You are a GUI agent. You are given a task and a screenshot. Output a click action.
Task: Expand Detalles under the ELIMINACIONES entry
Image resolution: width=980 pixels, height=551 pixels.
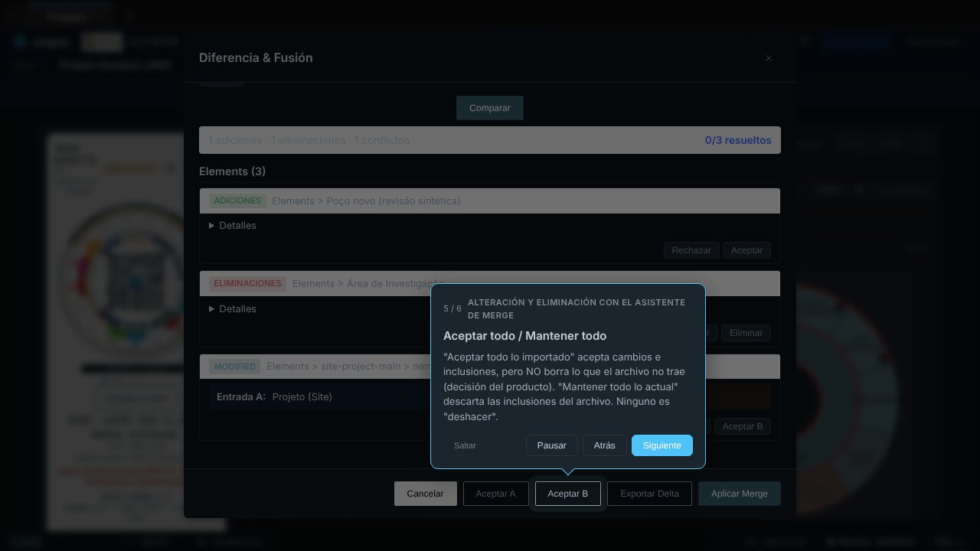pyautogui.click(x=233, y=309)
